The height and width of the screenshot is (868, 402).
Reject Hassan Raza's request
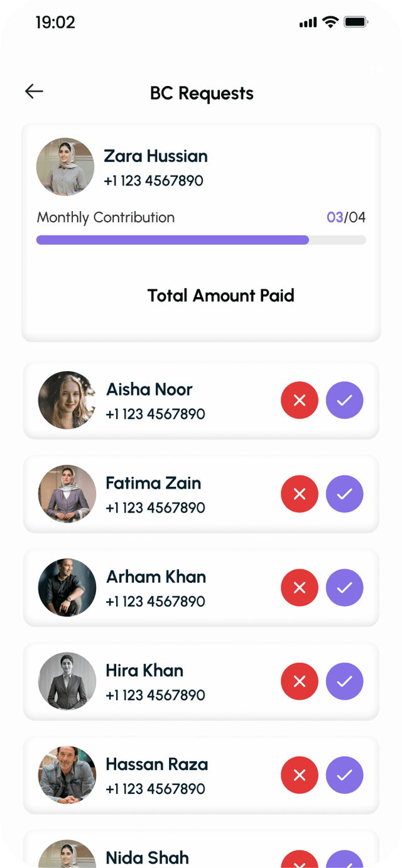300,775
